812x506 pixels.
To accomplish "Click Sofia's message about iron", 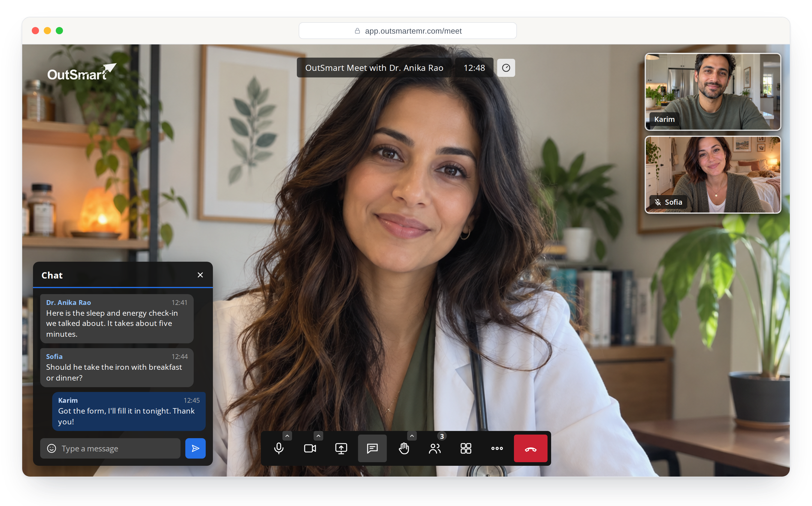I will pyautogui.click(x=117, y=367).
